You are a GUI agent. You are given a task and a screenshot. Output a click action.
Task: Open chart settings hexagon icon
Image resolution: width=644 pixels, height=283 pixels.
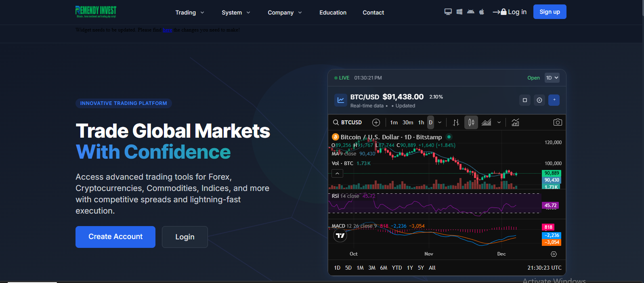554,254
